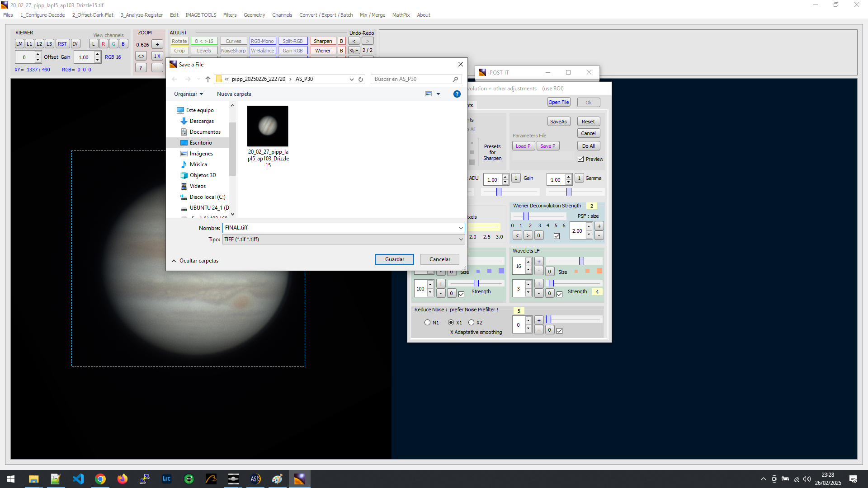This screenshot has width=868, height=488.
Task: Select the Jupiter TIFF file thumbnail
Action: click(x=268, y=126)
